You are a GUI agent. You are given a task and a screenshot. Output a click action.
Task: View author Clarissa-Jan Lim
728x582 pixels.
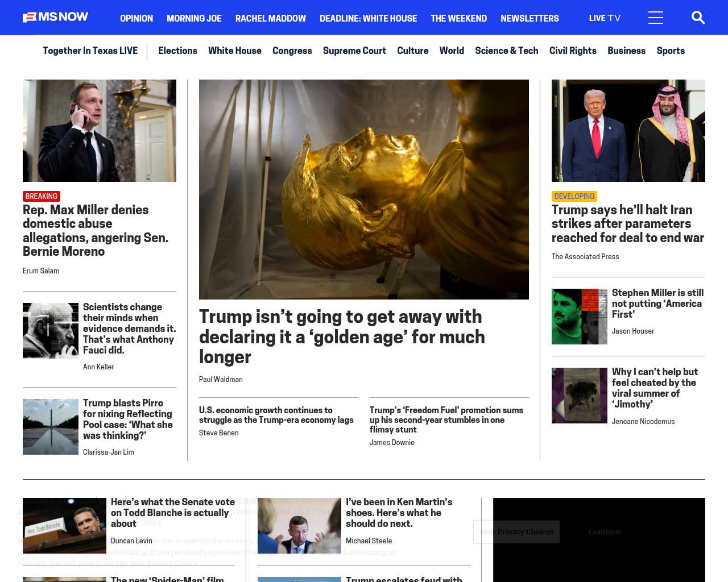(109, 452)
